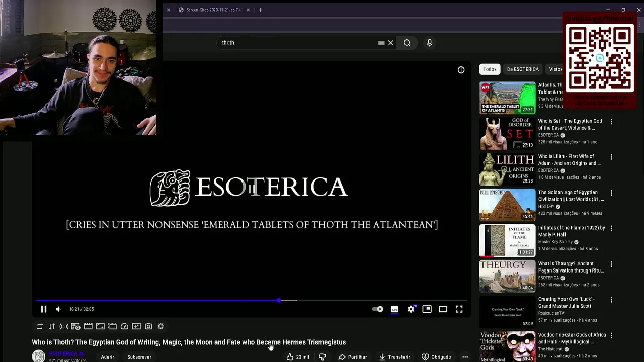Toggle subtitles/closed captions button
This screenshot has width=644, height=362.
pyautogui.click(x=394, y=309)
